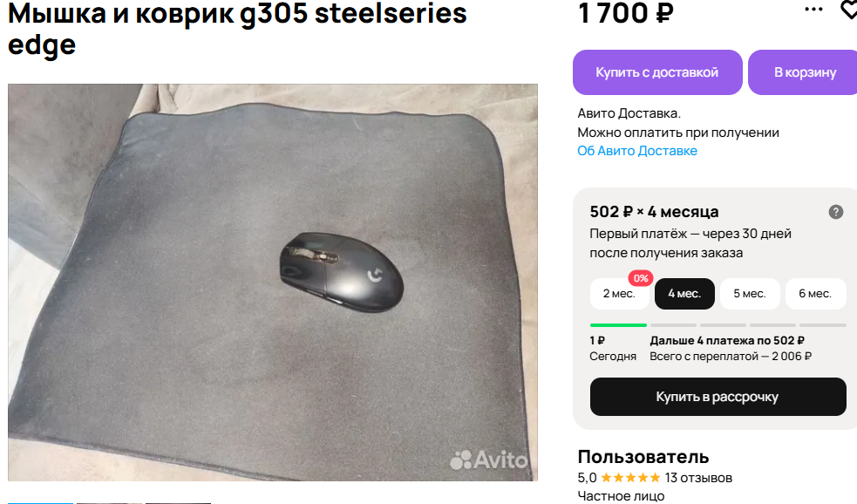Screen dimensions: 857x504
Task: Click the green payment progress segment
Action: click(x=618, y=325)
